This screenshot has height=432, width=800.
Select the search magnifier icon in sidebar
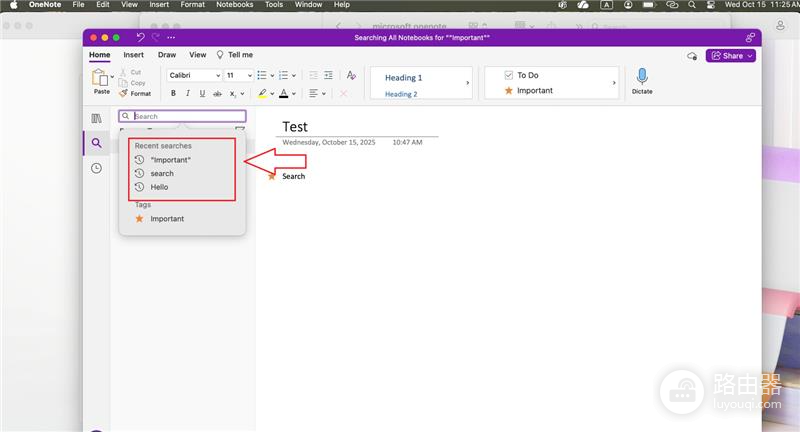[96, 143]
